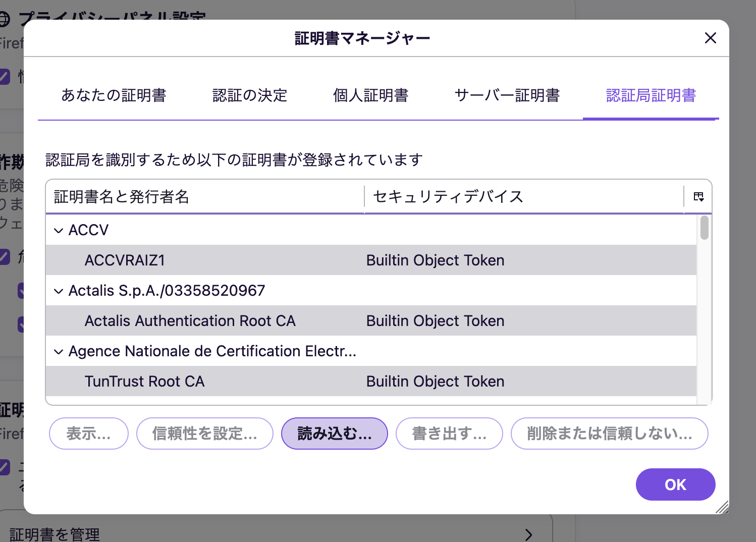Open the 個人証明書 tab

click(370, 95)
